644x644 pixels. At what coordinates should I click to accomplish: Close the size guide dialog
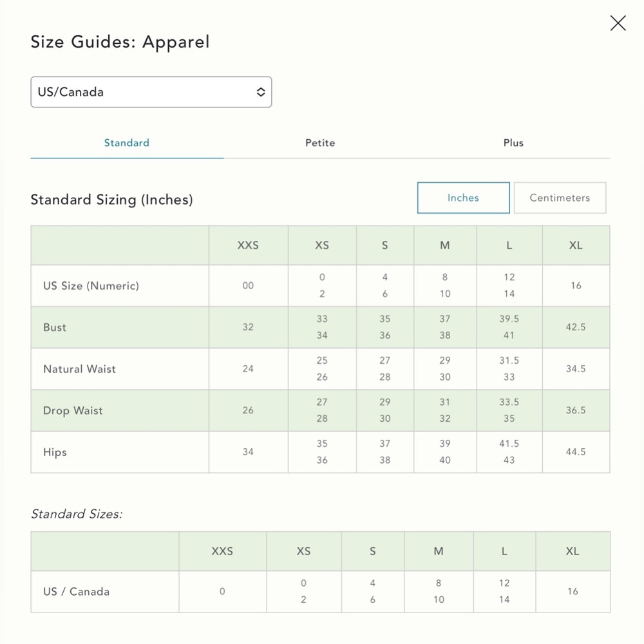[618, 23]
